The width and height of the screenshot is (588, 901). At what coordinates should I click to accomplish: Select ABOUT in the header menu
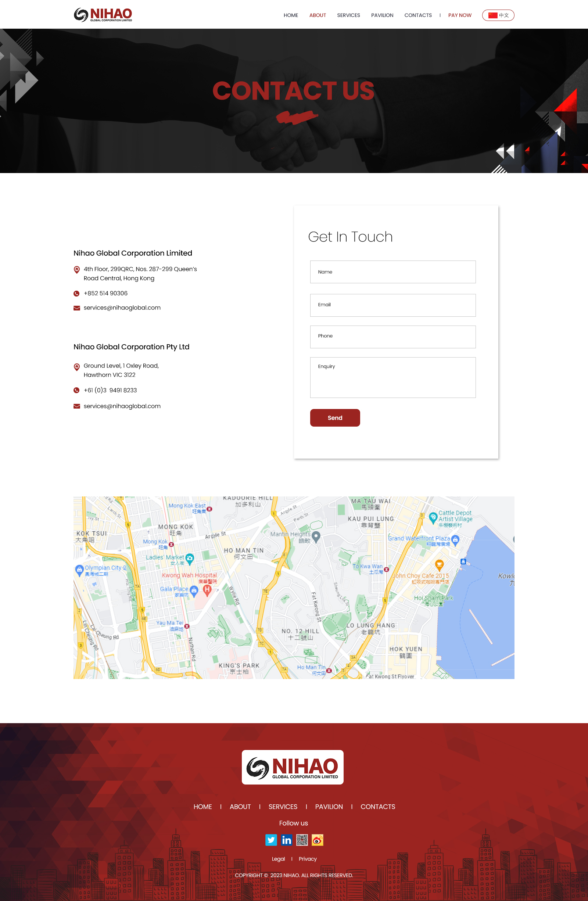317,15
